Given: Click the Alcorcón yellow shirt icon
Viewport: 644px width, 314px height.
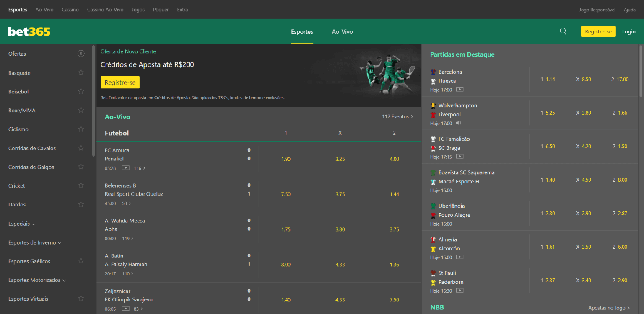Looking at the screenshot, I should [433, 249].
